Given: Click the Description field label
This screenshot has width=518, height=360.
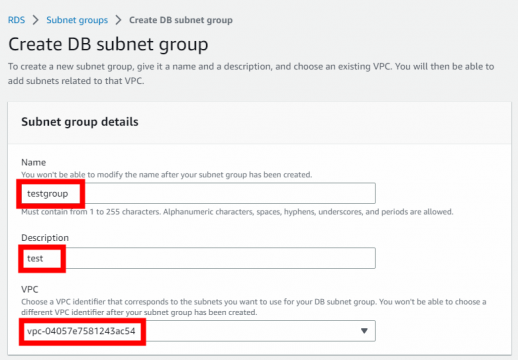Looking at the screenshot, I should click(x=45, y=238).
